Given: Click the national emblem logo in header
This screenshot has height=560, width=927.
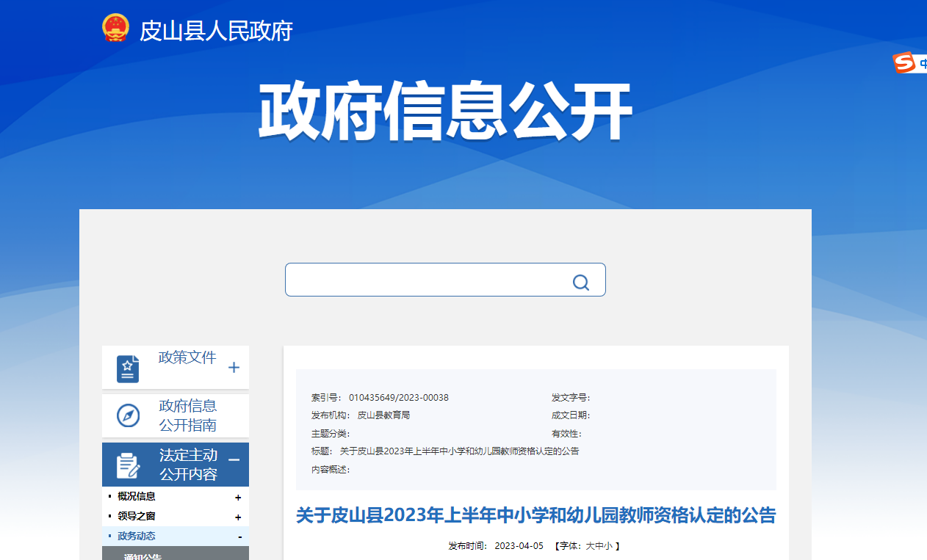Looking at the screenshot, I should pos(115,29).
